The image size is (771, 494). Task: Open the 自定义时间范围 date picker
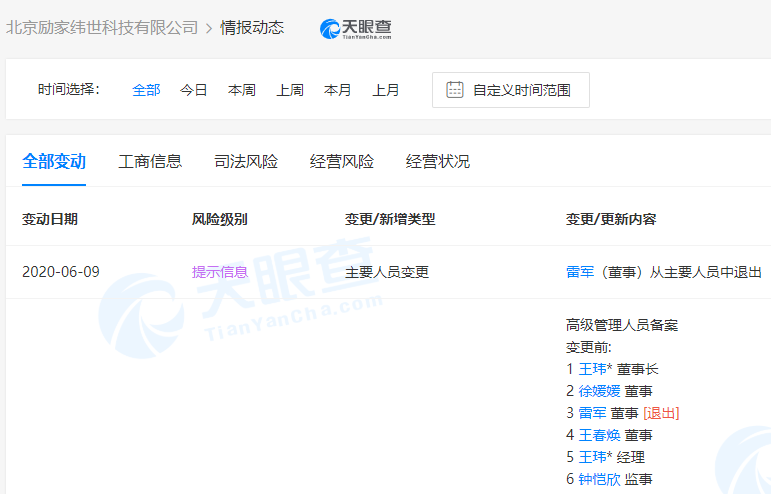click(511, 90)
